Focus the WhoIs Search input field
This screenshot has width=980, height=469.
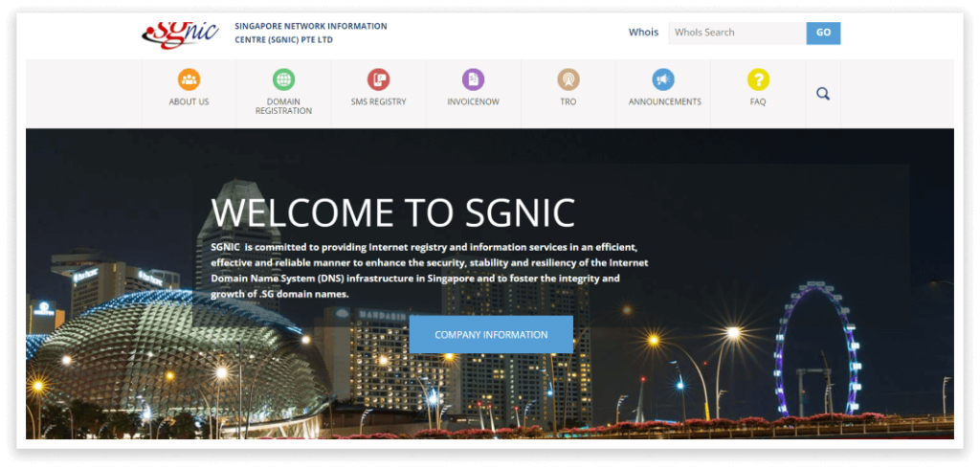point(737,33)
